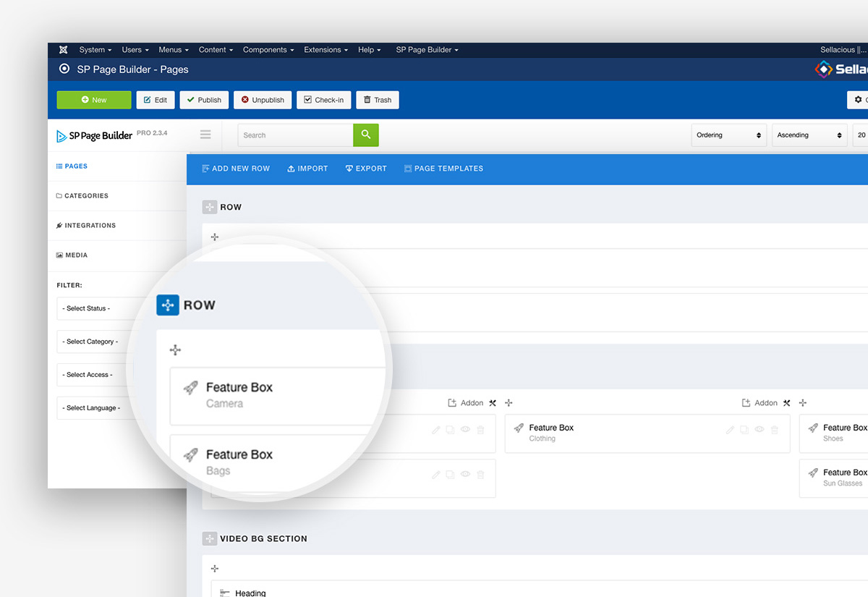Click the Check-in button

pos(324,100)
